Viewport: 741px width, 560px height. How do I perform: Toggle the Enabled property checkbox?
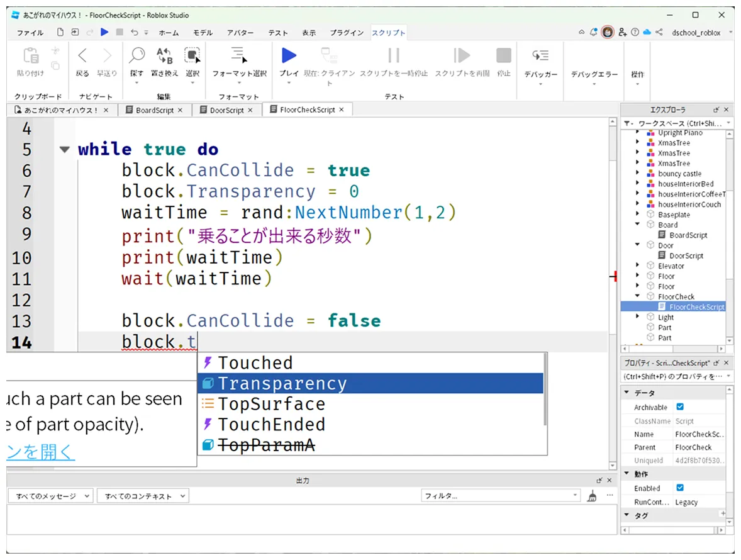pos(679,488)
